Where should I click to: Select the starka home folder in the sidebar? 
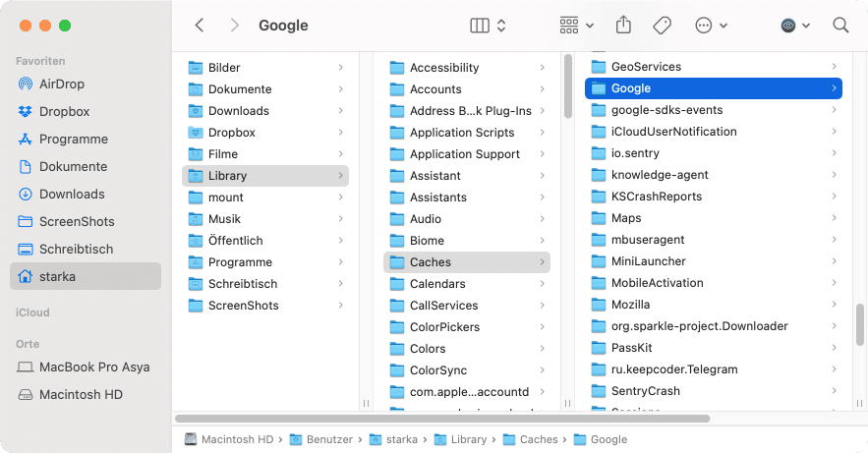pos(86,276)
